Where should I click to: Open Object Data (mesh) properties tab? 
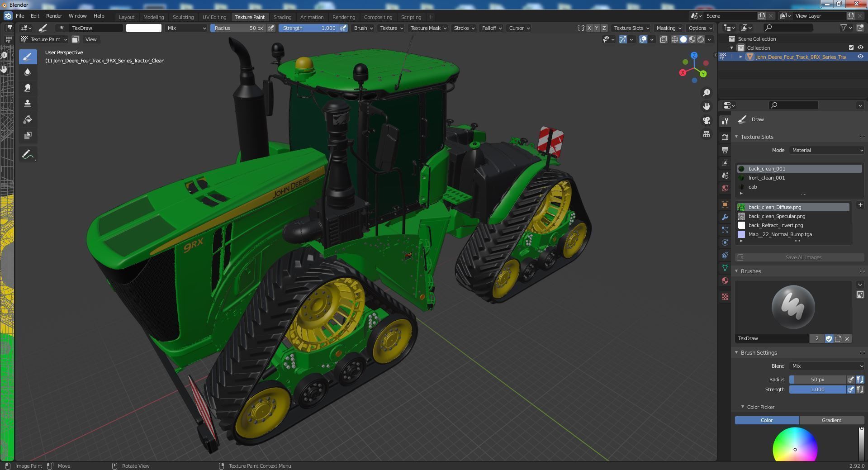[725, 268]
